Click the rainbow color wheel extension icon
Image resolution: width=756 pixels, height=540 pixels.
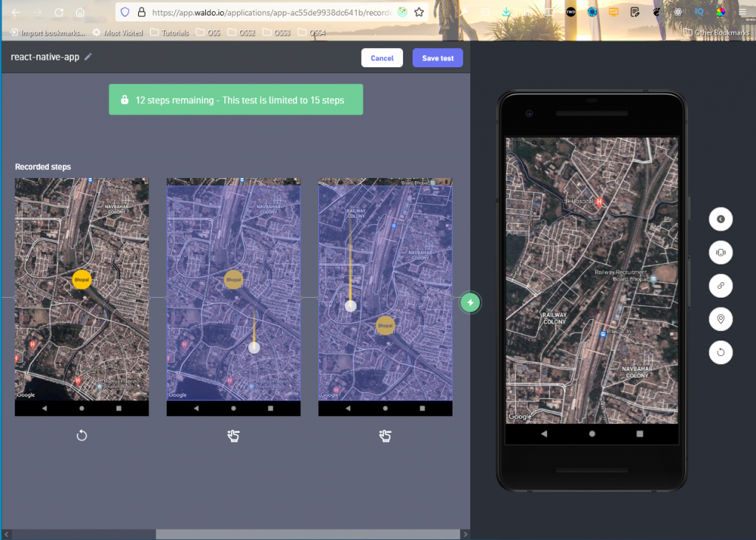(721, 12)
